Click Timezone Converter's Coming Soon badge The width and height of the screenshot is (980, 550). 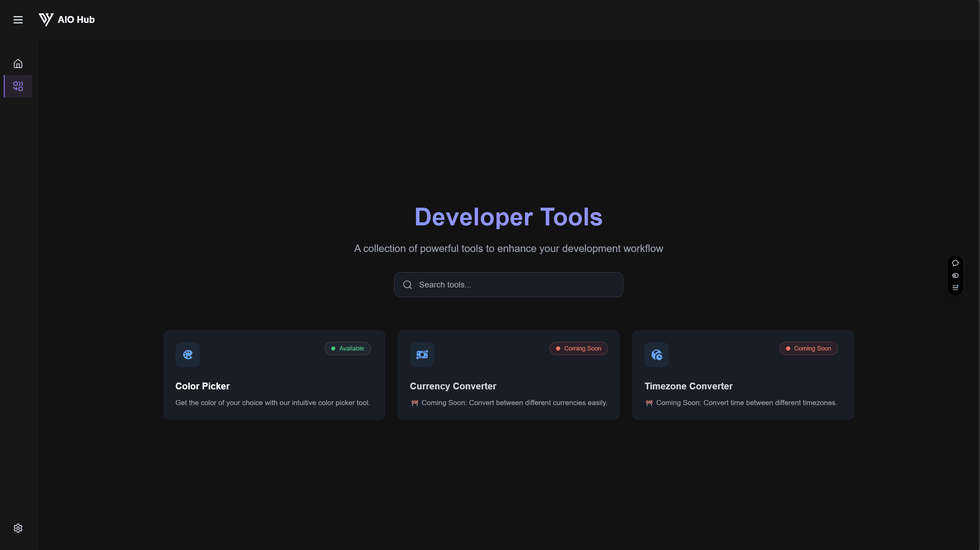(808, 348)
